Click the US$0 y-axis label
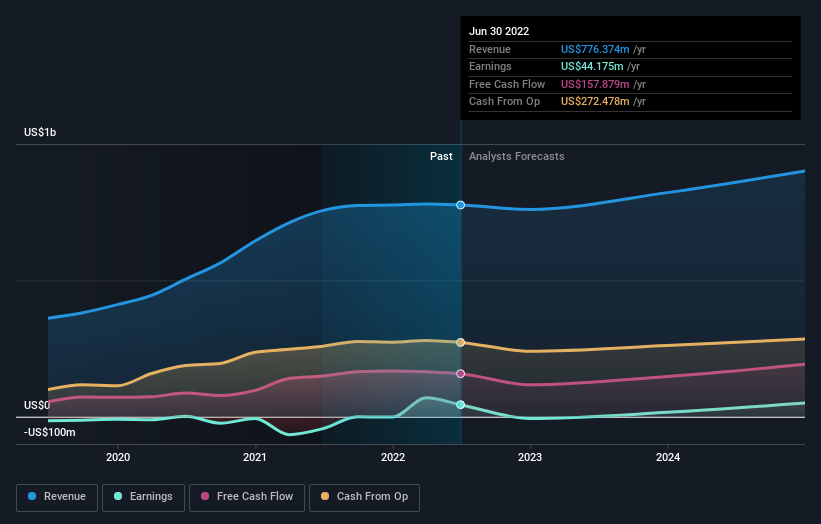The image size is (821, 524). point(37,405)
